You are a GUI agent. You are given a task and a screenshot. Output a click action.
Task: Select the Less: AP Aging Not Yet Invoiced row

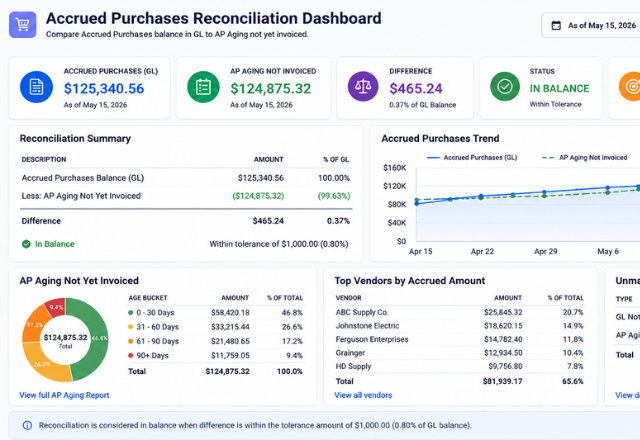tap(186, 196)
